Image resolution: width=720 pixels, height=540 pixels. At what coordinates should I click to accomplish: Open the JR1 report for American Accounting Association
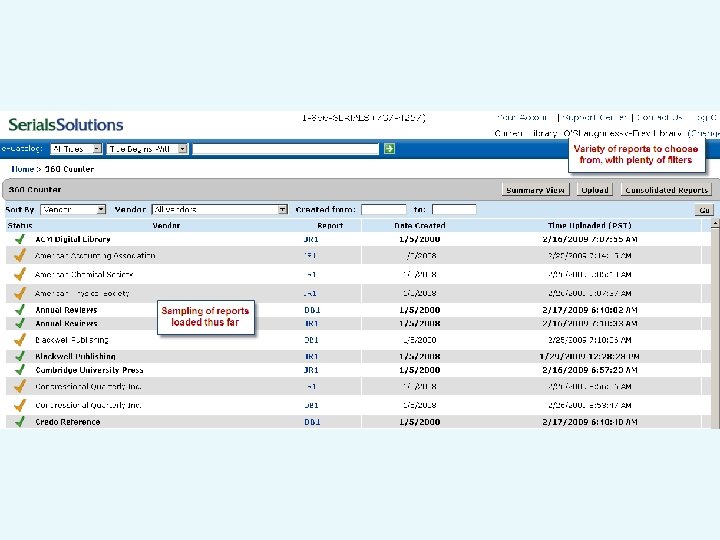310,255
